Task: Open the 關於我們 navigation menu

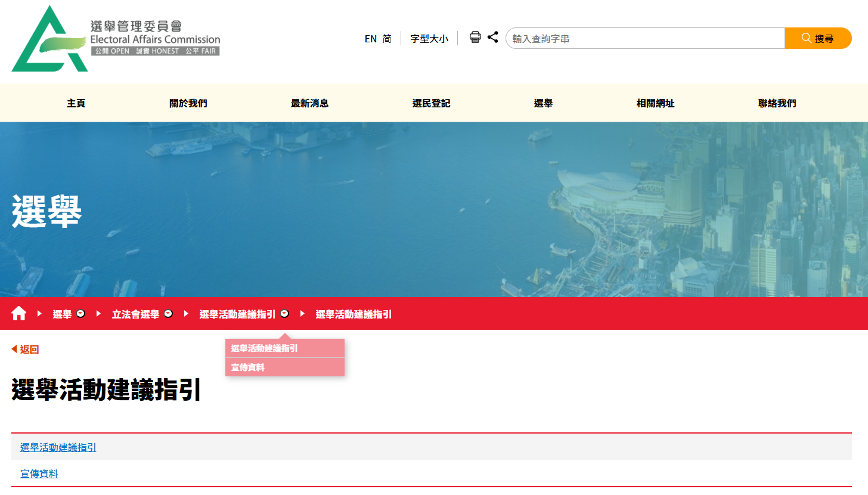Action: coord(188,103)
